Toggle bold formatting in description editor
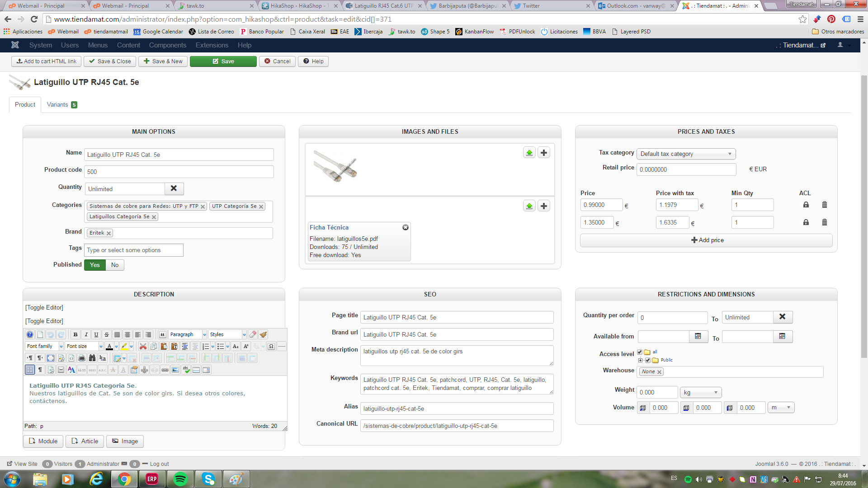This screenshot has width=868, height=488. (75, 335)
